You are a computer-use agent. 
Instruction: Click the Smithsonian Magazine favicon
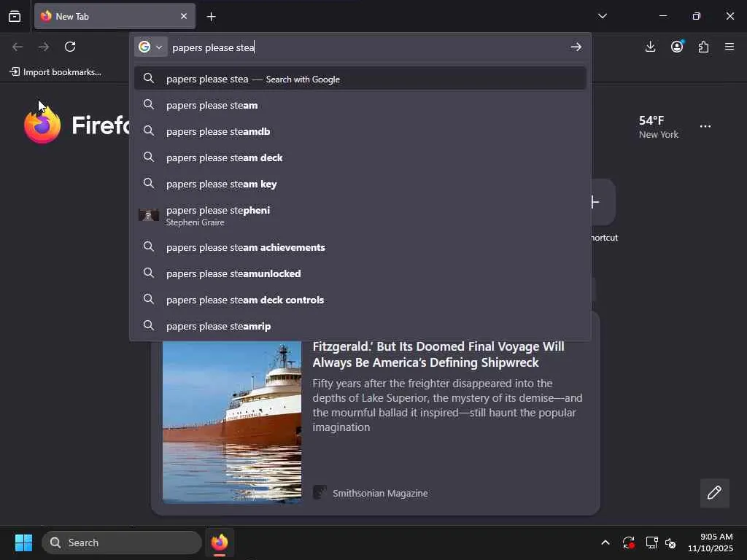pyautogui.click(x=320, y=492)
